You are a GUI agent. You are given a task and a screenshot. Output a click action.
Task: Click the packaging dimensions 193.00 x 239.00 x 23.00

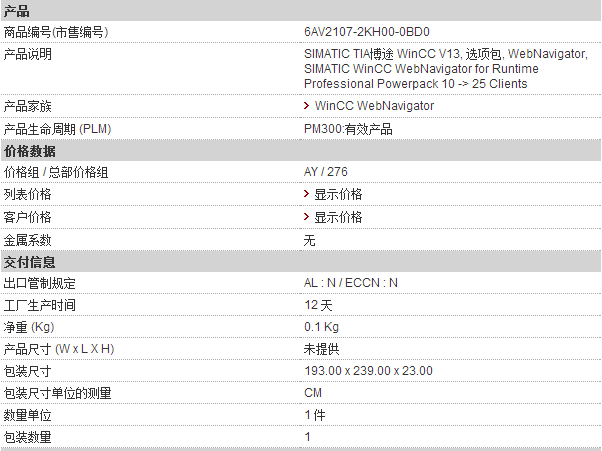pos(368,371)
